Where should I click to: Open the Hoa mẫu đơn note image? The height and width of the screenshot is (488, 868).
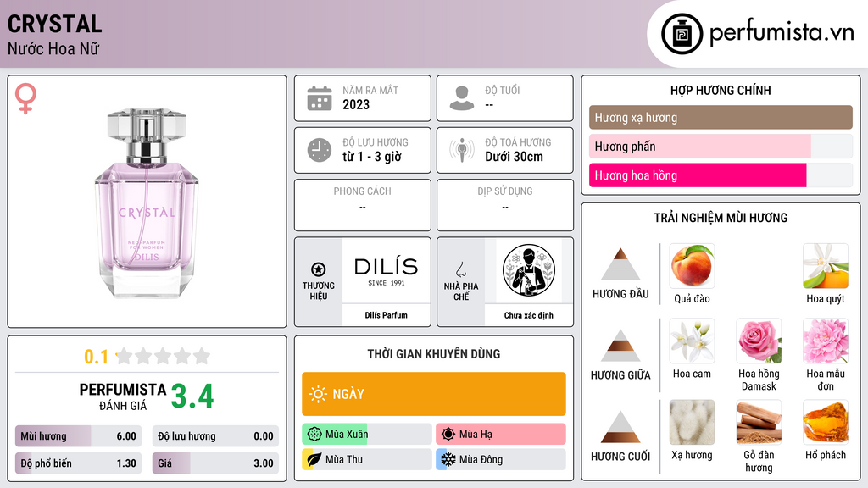click(x=826, y=341)
